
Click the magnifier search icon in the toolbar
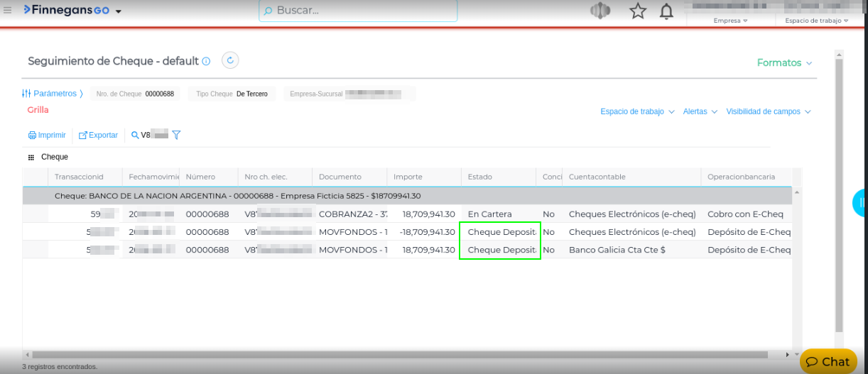point(135,135)
